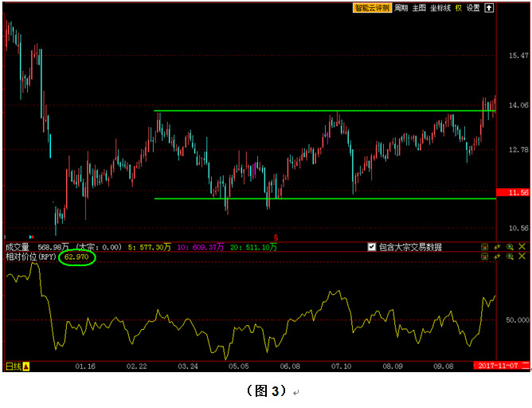Click the 智能云评测 button
The width and height of the screenshot is (532, 408).
[x=373, y=8]
